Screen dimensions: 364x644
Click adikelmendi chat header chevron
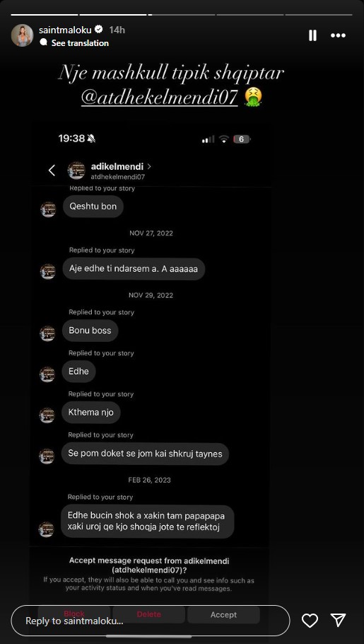(149, 166)
